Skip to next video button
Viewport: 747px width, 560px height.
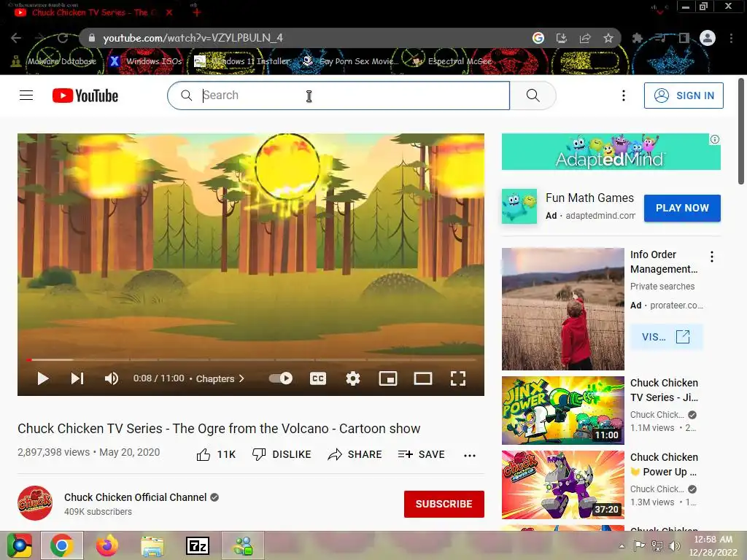77,378
